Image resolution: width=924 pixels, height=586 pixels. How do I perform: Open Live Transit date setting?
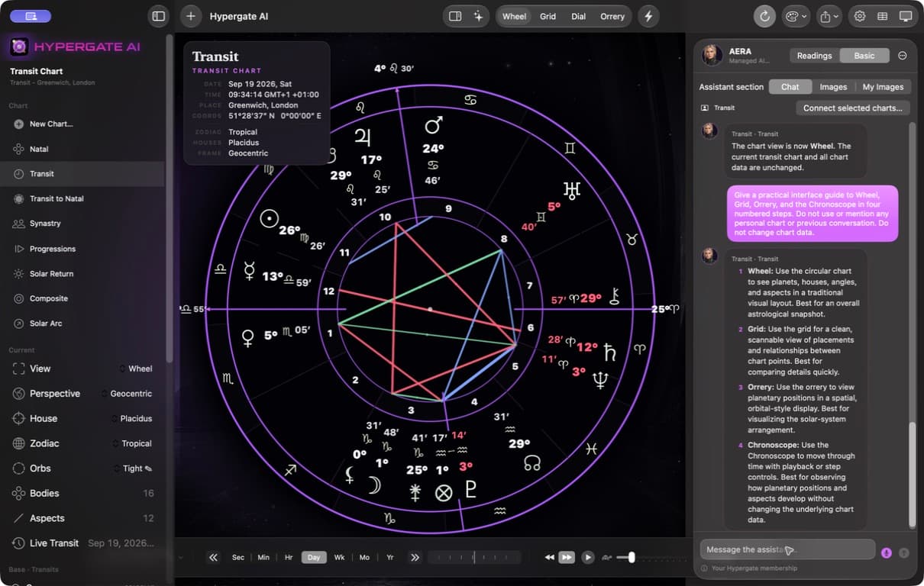[x=82, y=543]
